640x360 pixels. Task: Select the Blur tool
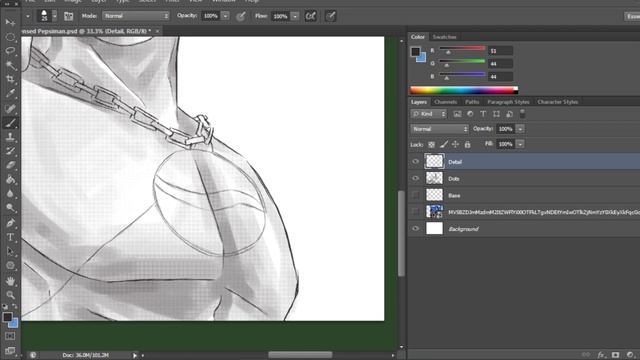pos(10,193)
